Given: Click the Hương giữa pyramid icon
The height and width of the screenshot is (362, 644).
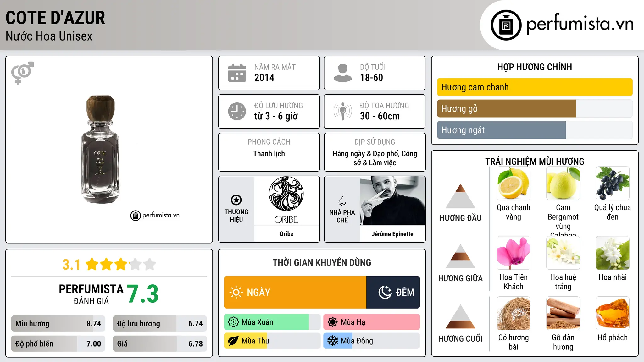Looking at the screenshot, I should 460,256.
